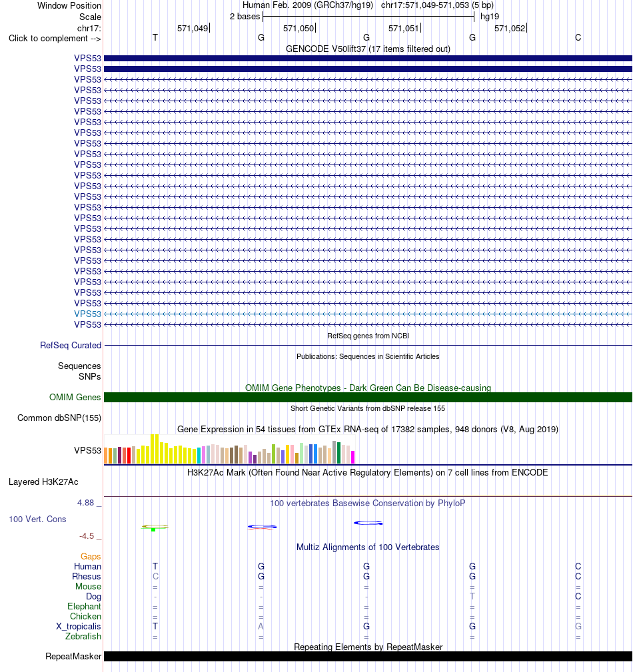Click the -4.5 PhyloP lower scale value
This screenshot has height=672, width=633.
(x=87, y=536)
